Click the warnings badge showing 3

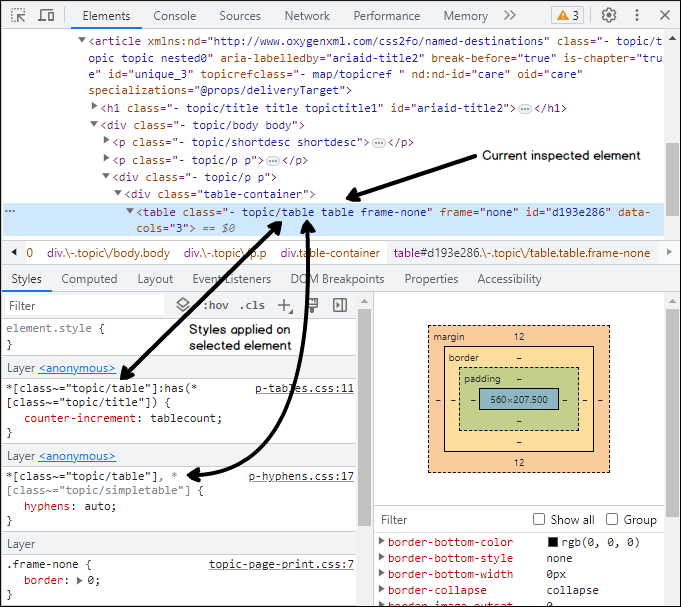(x=566, y=15)
